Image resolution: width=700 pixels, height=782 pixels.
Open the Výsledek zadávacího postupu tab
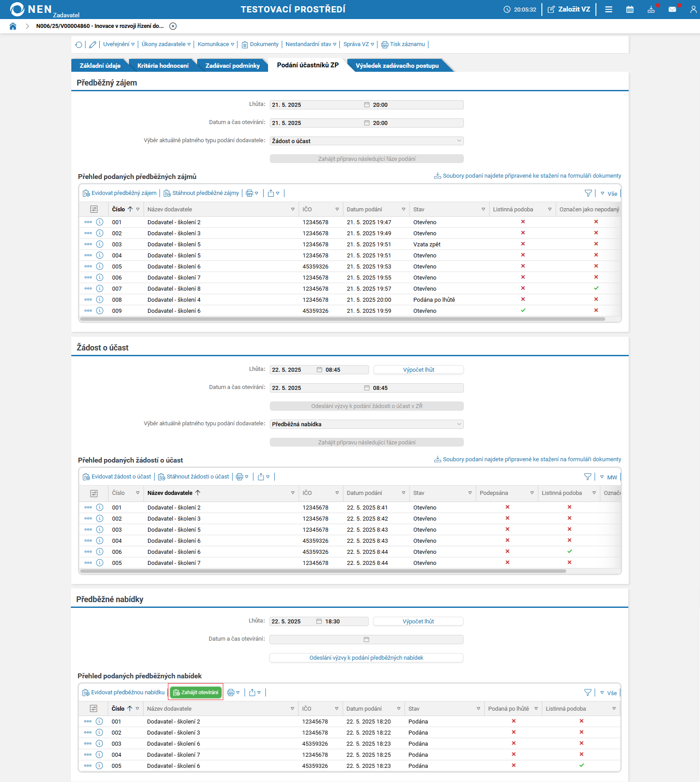click(397, 66)
